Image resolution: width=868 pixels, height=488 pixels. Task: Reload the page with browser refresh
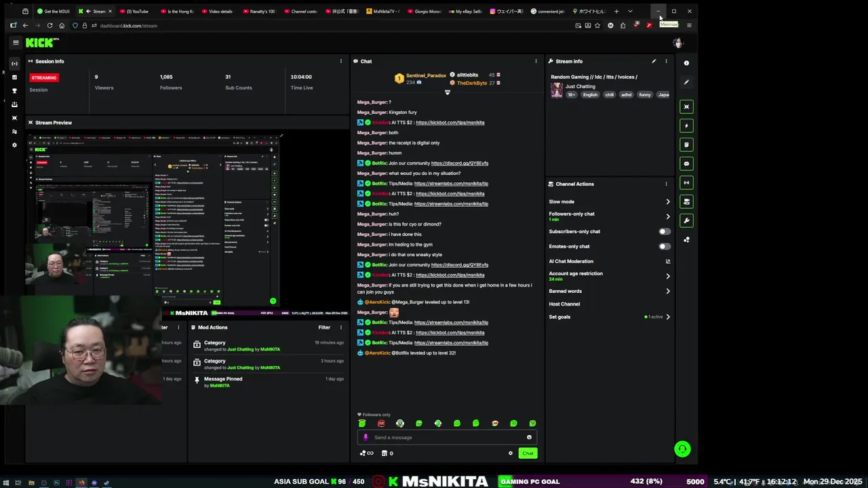point(50,26)
